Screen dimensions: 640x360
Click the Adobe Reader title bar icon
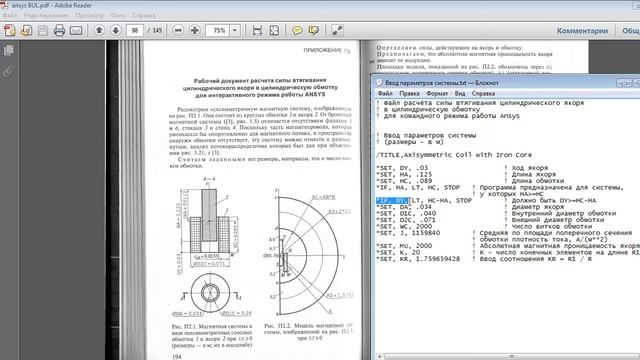tap(4, 5)
